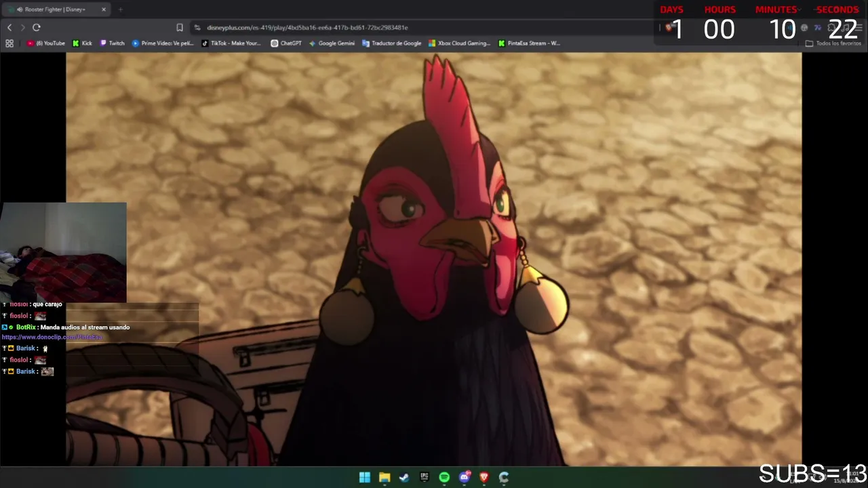Reload the Disney+ page
This screenshot has height=488, width=868.
pyautogui.click(x=37, y=27)
